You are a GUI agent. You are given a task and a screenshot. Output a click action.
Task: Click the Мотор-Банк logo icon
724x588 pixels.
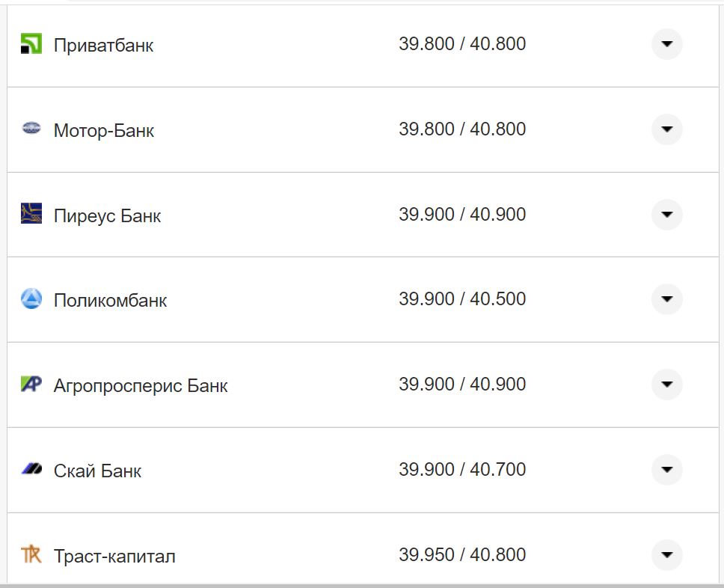(x=31, y=129)
